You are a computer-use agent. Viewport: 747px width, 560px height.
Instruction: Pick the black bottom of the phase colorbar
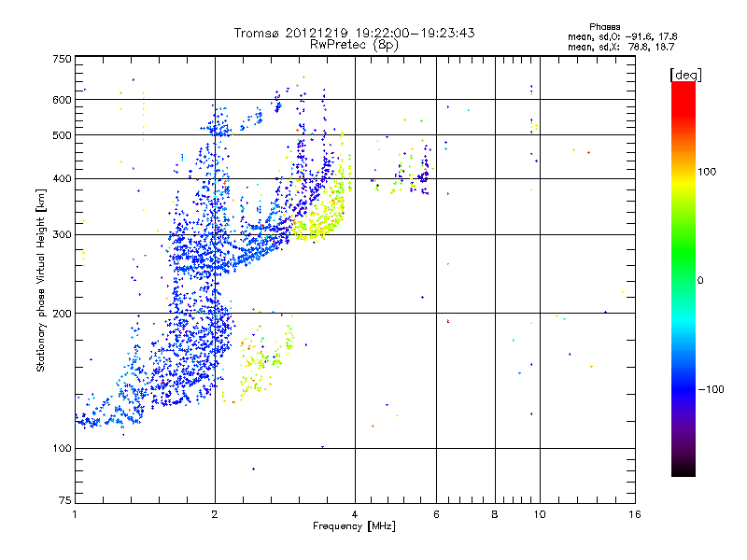pos(684,469)
